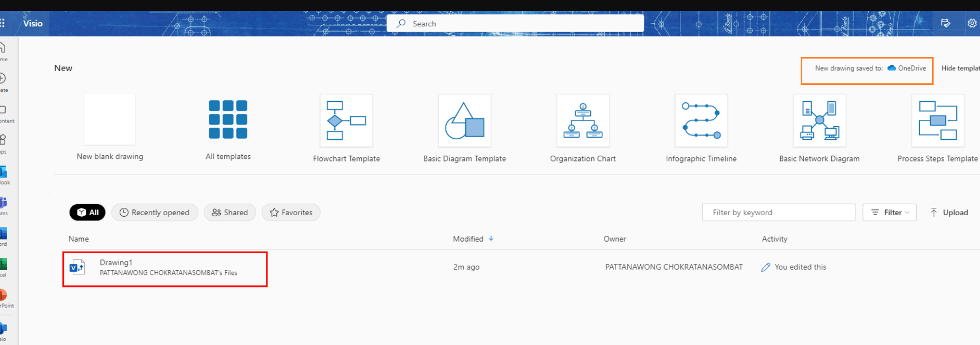The image size is (980, 345).
Task: Select the All filter tab
Action: (x=88, y=213)
